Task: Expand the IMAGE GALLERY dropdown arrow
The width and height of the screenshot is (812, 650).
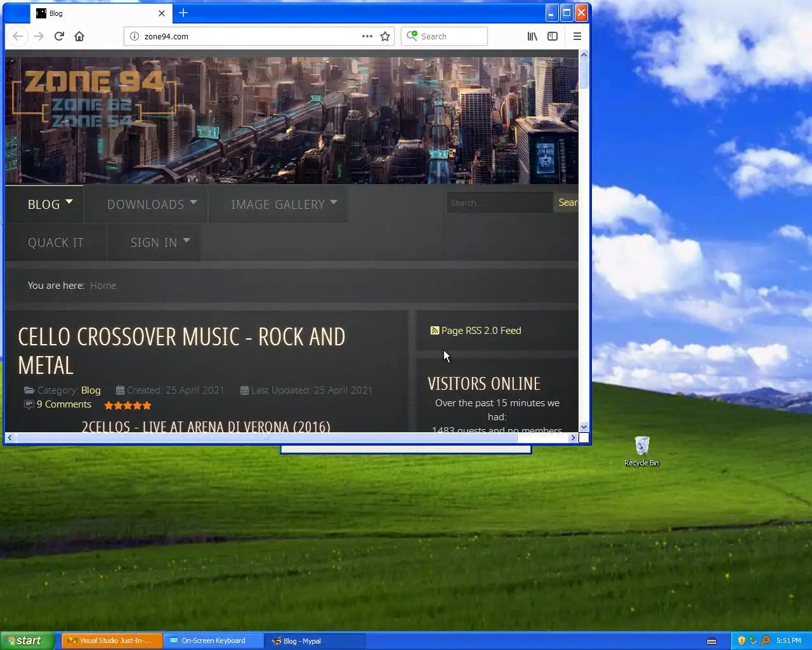Action: pyautogui.click(x=334, y=202)
